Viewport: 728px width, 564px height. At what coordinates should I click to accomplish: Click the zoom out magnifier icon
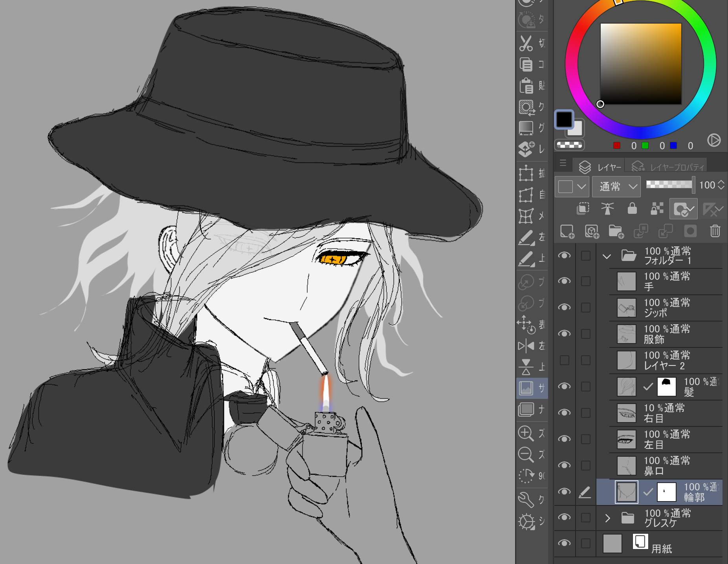tap(526, 455)
